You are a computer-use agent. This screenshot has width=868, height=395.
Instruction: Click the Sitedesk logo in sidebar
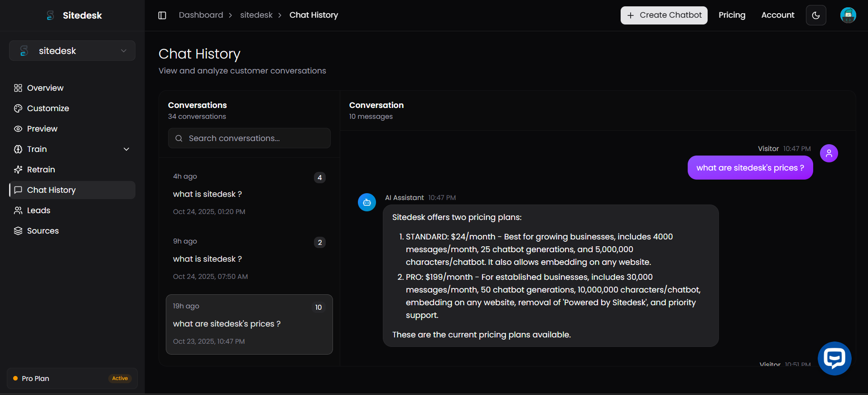click(75, 15)
